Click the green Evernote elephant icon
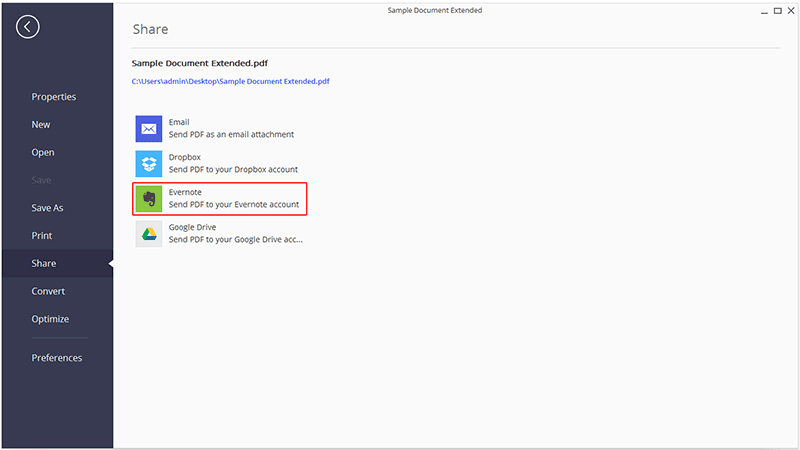Screen dimensions: 800x450 click(x=148, y=198)
